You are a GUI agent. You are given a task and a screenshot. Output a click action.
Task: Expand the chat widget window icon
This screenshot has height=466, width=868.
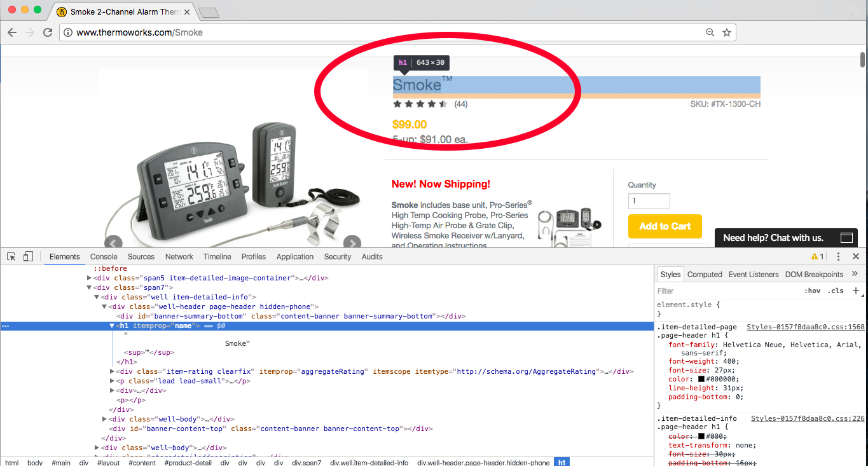point(846,238)
